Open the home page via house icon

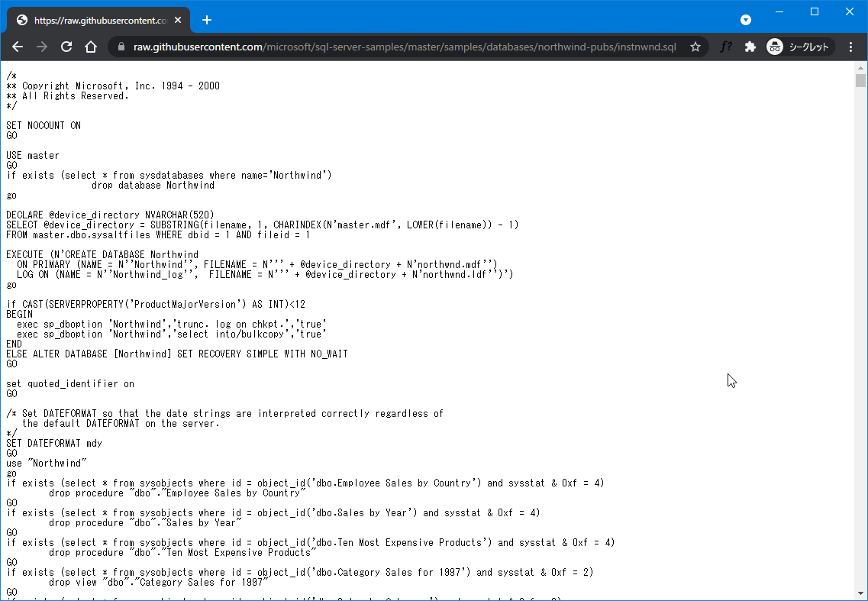(x=91, y=47)
